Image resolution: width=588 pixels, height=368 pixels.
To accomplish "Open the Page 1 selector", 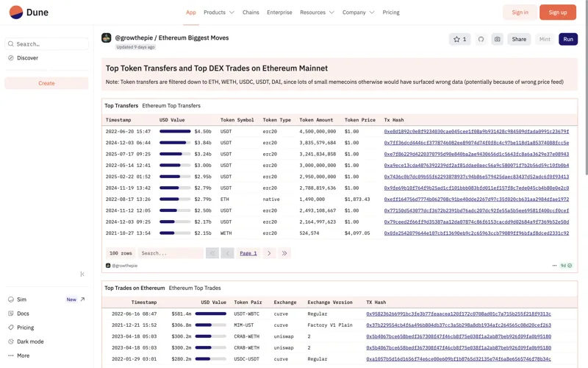I will point(248,253).
